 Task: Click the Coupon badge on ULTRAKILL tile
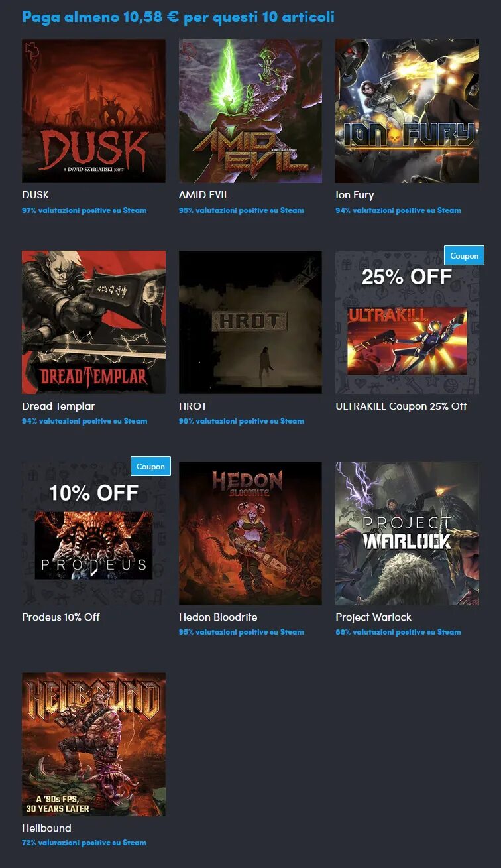pyautogui.click(x=464, y=255)
